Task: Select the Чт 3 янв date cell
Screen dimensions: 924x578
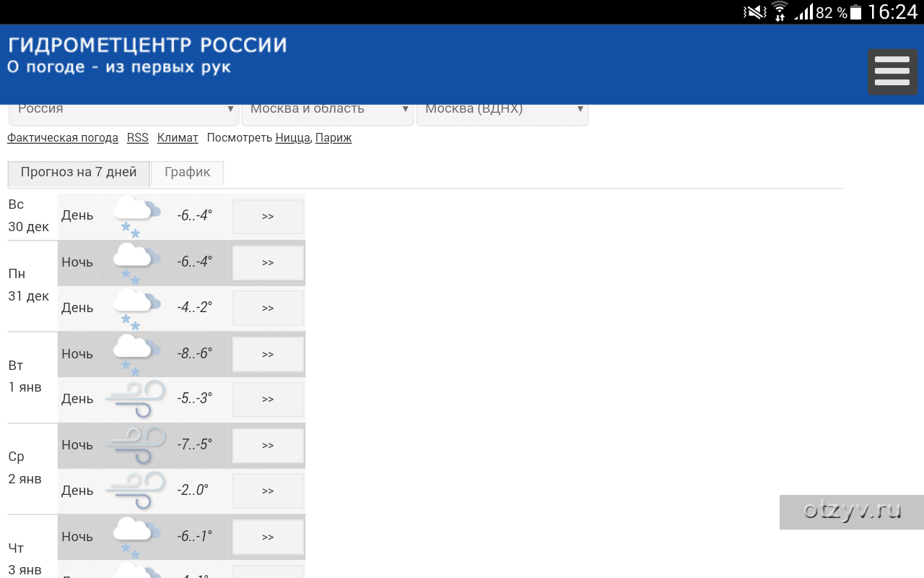Action: pos(32,547)
